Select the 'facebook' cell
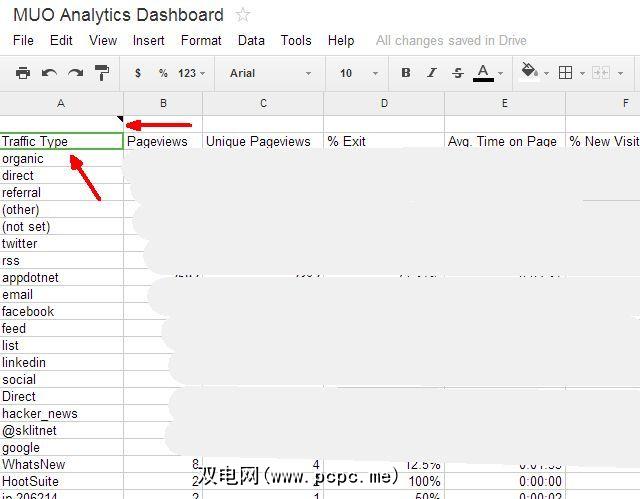This screenshot has width=640, height=499. [61, 311]
